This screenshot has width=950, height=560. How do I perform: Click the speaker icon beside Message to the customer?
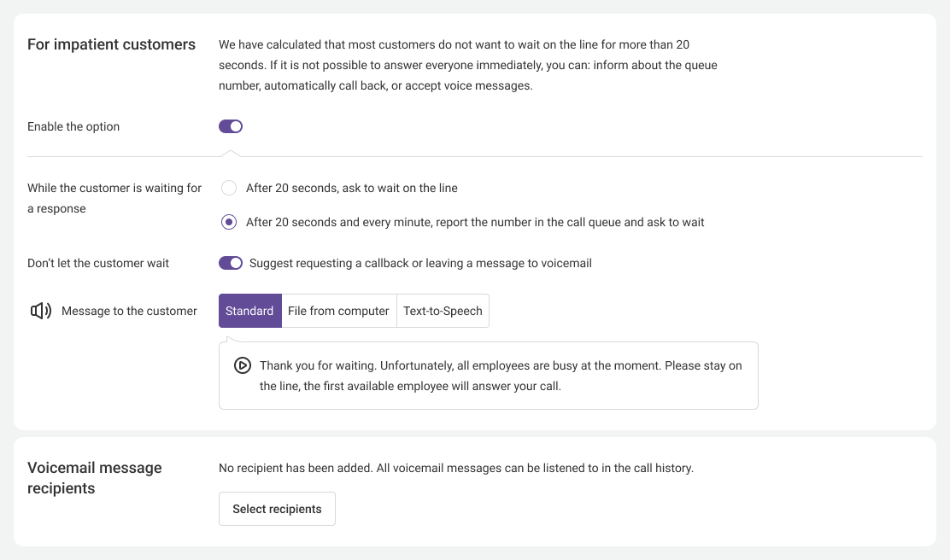tap(41, 311)
